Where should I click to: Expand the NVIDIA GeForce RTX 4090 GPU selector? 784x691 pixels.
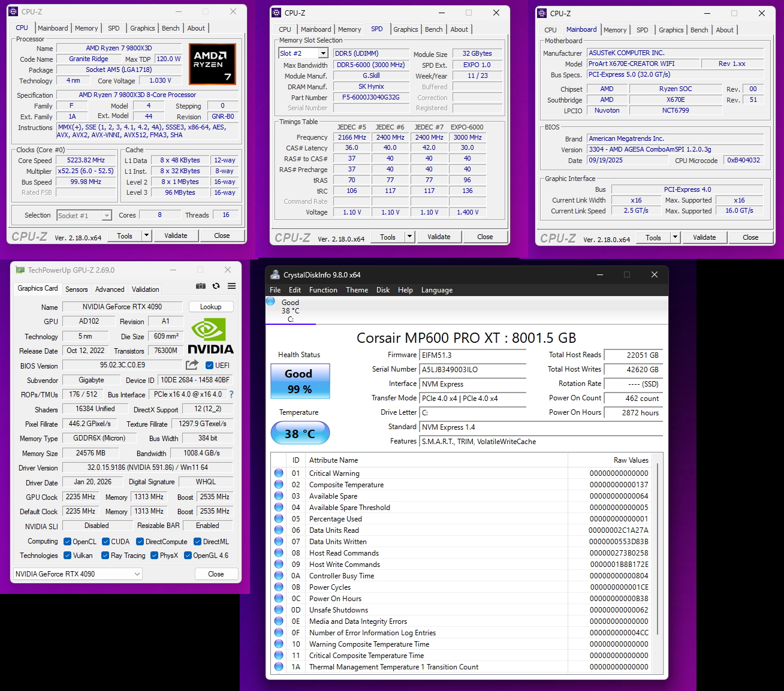[x=137, y=574]
